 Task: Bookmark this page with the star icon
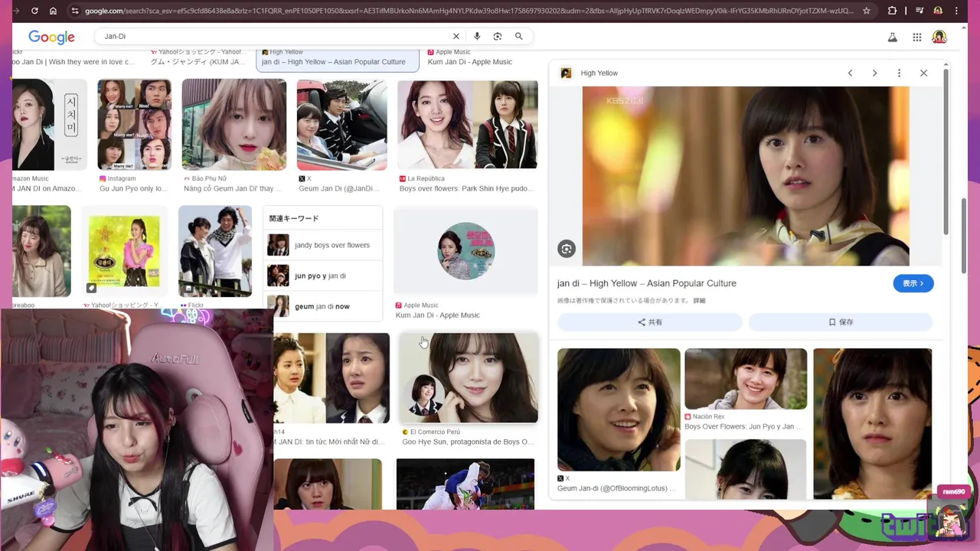click(867, 11)
